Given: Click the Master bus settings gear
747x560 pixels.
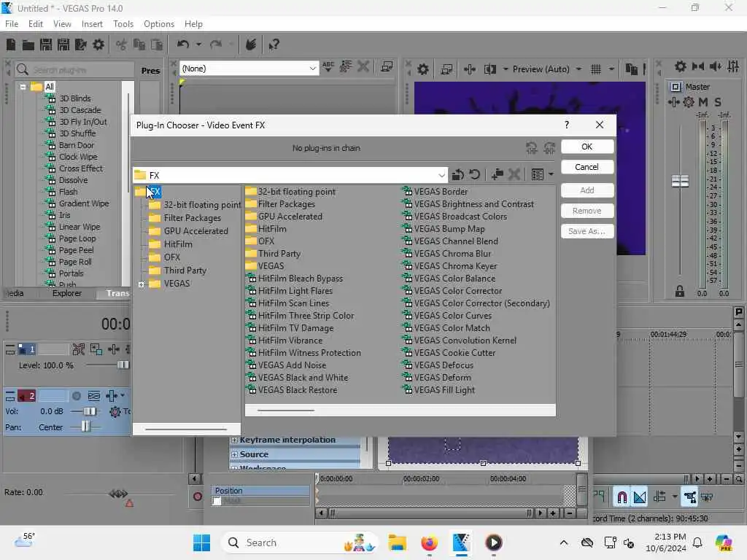Looking at the screenshot, I should coord(689,102).
